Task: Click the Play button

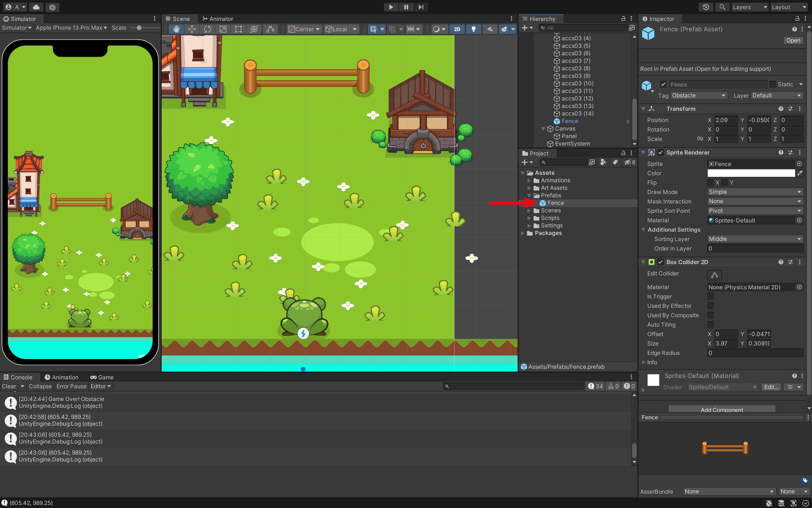Action: coord(391,7)
